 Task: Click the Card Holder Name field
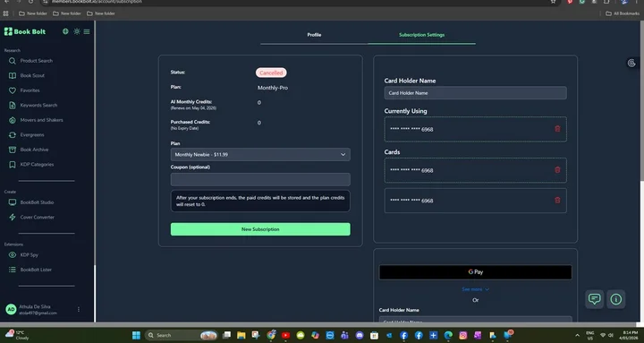475,93
